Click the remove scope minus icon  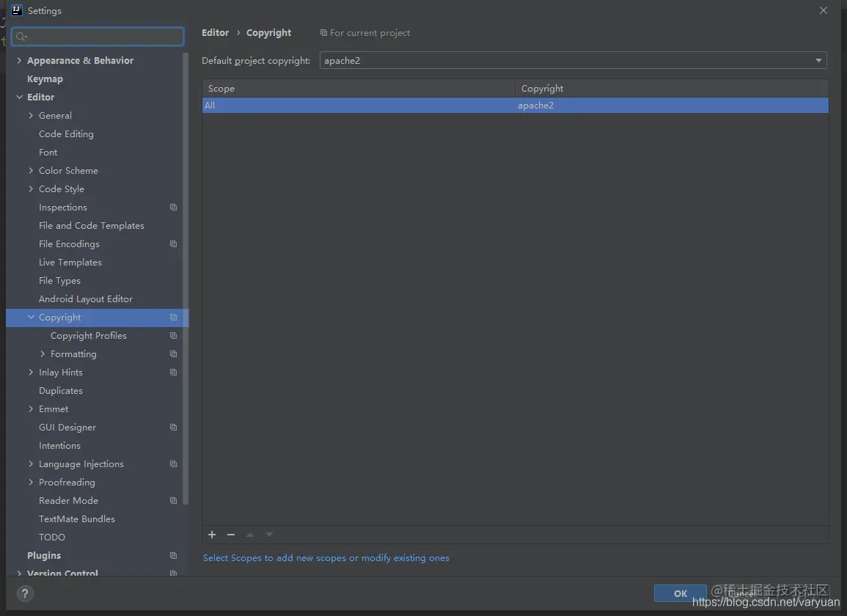[231, 535]
